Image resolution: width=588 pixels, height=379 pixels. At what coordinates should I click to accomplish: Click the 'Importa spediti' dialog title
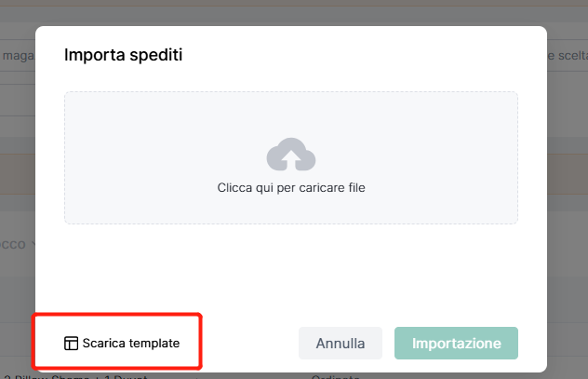pyautogui.click(x=124, y=55)
